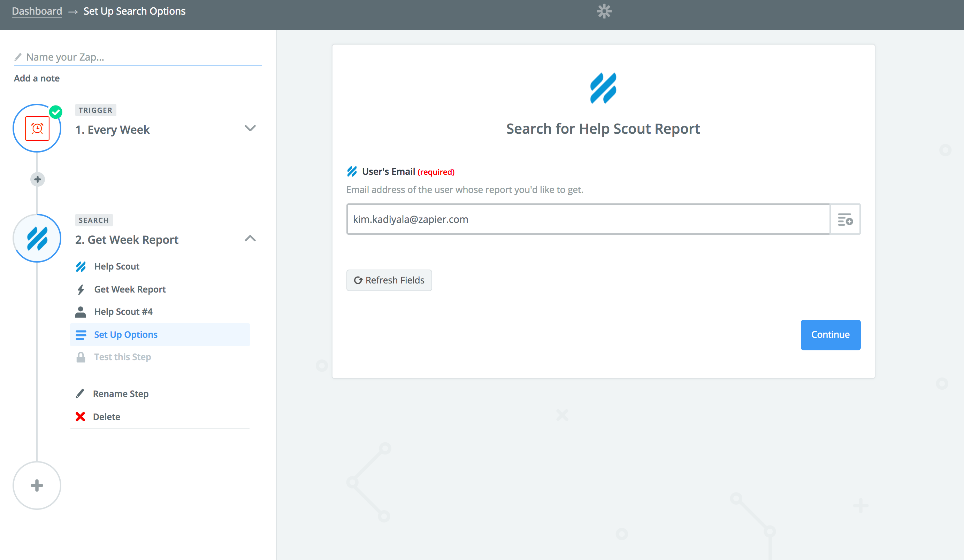The width and height of the screenshot is (964, 560).
Task: Click the SEARCH label badge
Action: click(94, 220)
